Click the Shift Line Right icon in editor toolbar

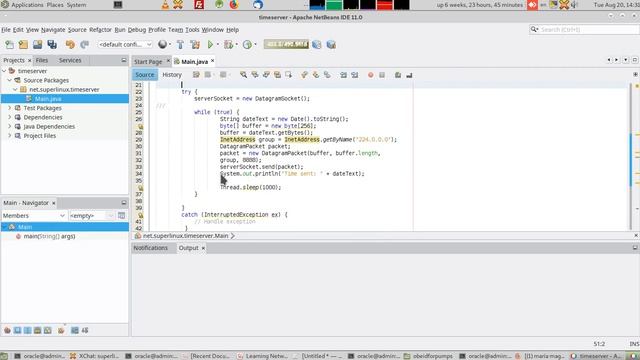[355, 75]
